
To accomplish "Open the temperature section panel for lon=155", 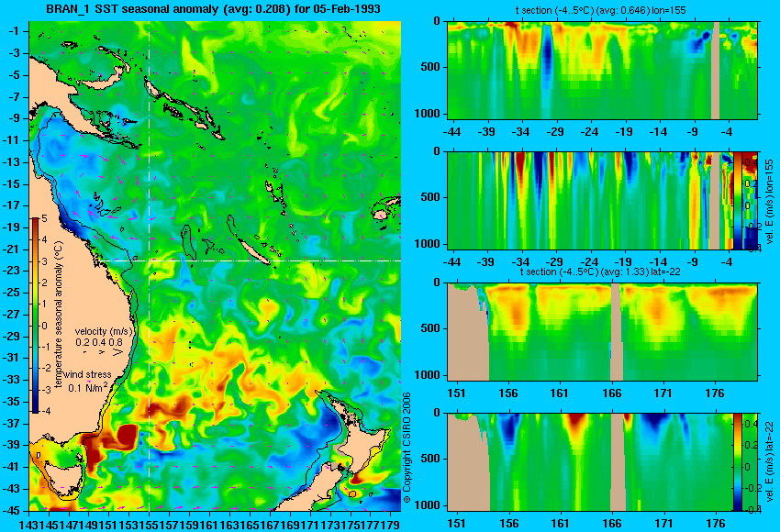I will coord(602,70).
